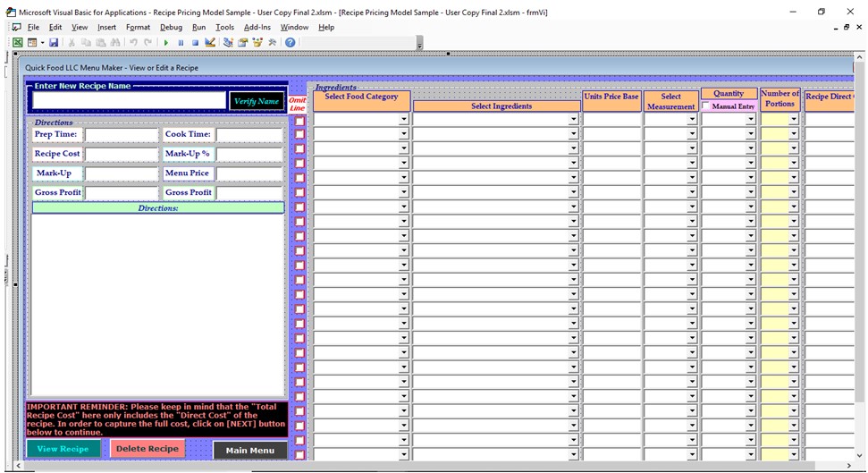Open Visual Basic Help question mark icon
Image resolution: width=868 pixels, height=473 pixels.
tap(290, 42)
